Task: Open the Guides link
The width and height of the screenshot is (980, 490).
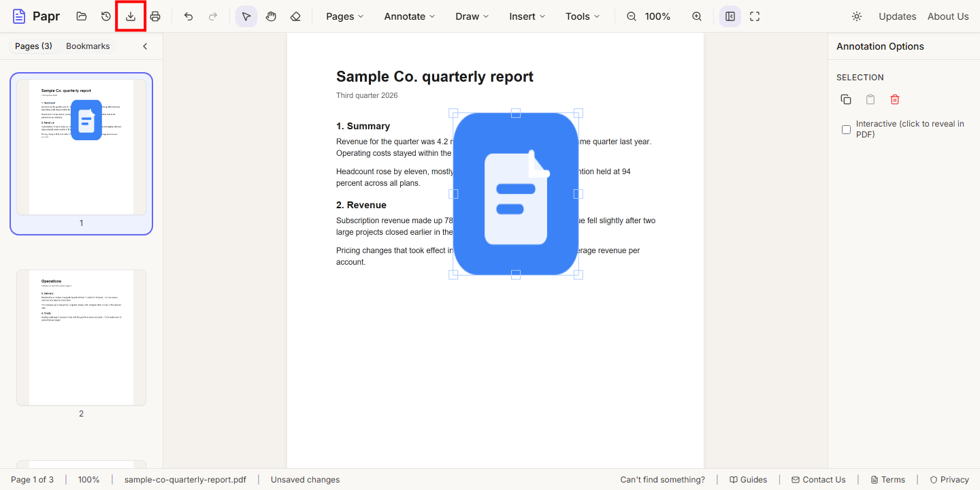Action: 748,480
